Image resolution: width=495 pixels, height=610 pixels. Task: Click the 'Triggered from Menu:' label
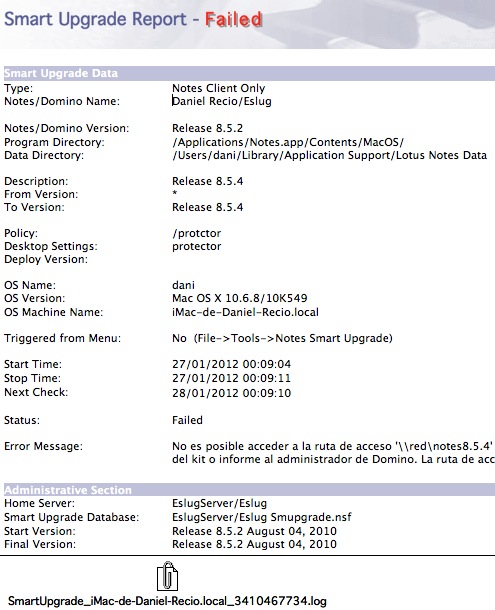coord(62,338)
